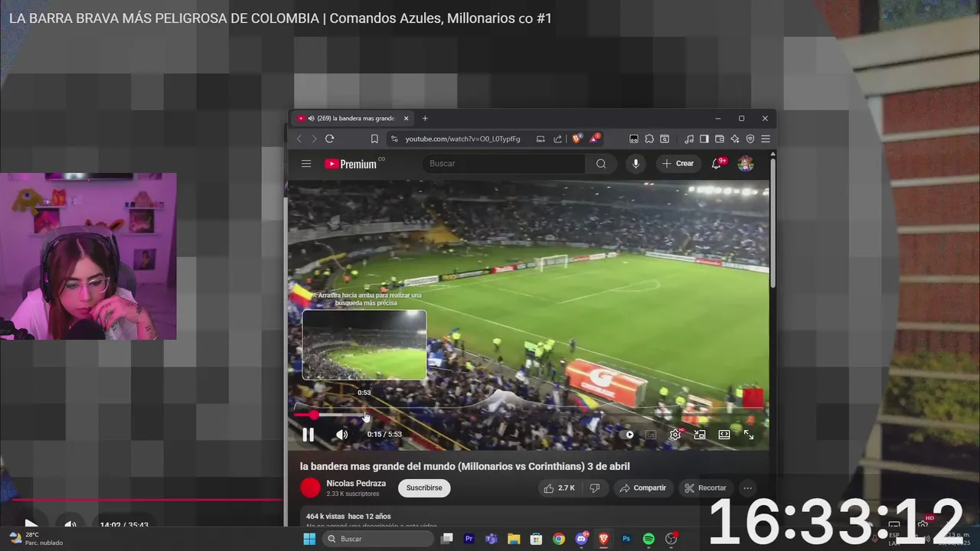Click the Crear button

678,163
